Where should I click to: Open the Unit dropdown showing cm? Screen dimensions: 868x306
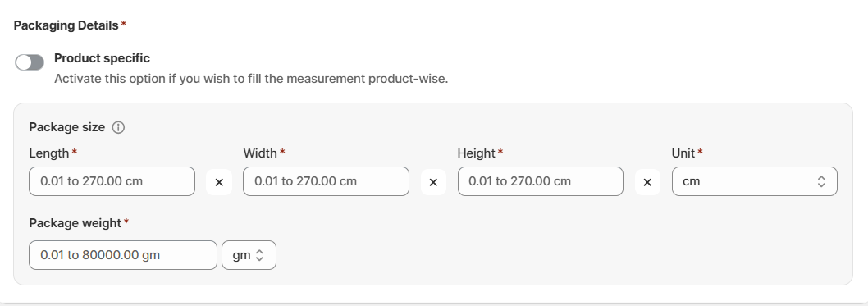pyautogui.click(x=755, y=181)
